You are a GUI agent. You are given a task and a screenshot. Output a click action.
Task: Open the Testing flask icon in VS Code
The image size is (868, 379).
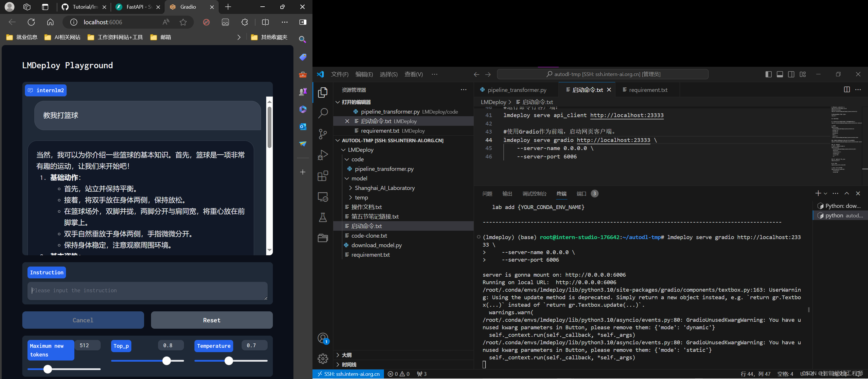(323, 217)
